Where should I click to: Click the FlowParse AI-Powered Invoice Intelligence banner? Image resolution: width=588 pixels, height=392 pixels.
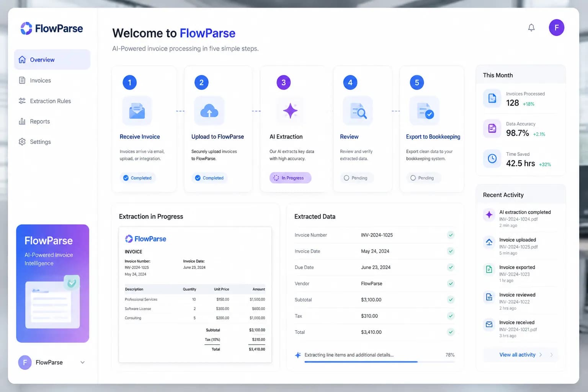tap(52, 283)
